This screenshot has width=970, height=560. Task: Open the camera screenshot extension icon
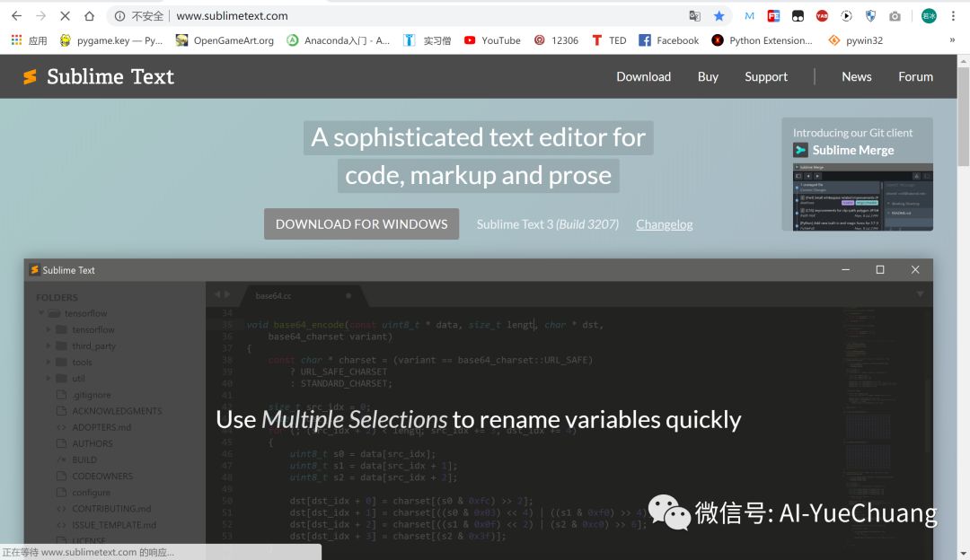(895, 16)
